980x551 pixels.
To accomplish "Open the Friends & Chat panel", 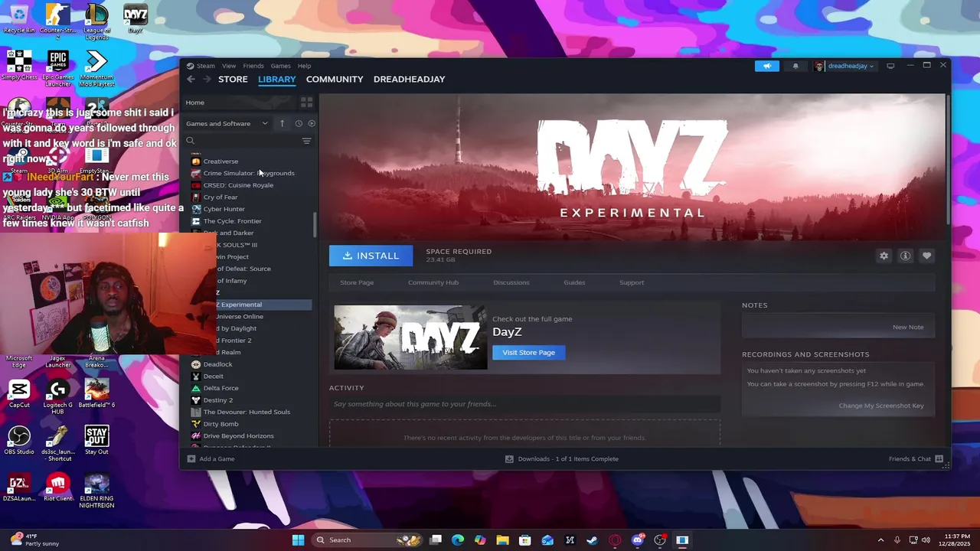I will (x=916, y=459).
